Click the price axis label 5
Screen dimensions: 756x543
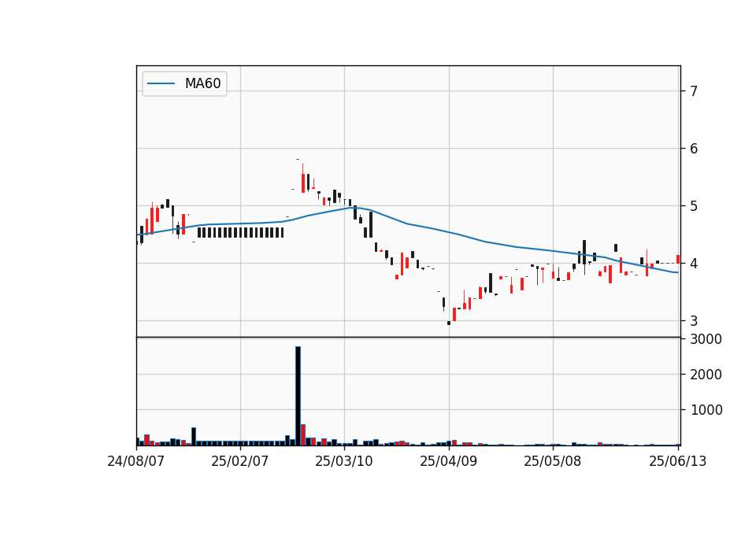pyautogui.click(x=694, y=205)
